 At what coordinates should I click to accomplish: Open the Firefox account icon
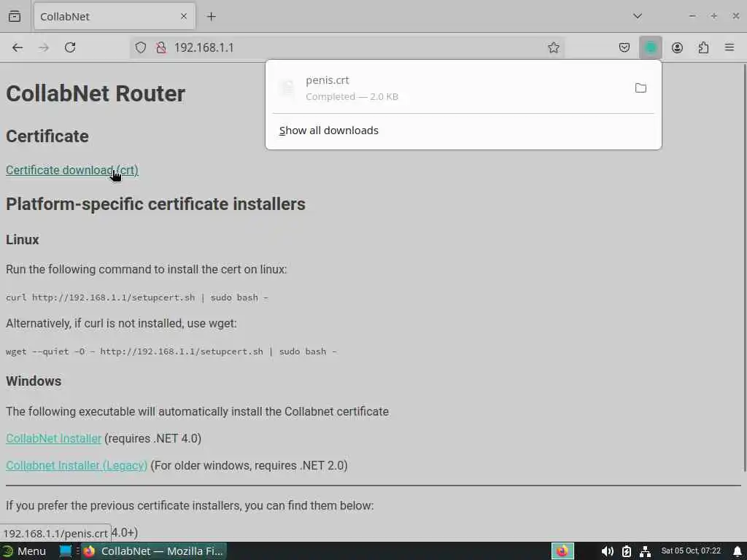(677, 47)
